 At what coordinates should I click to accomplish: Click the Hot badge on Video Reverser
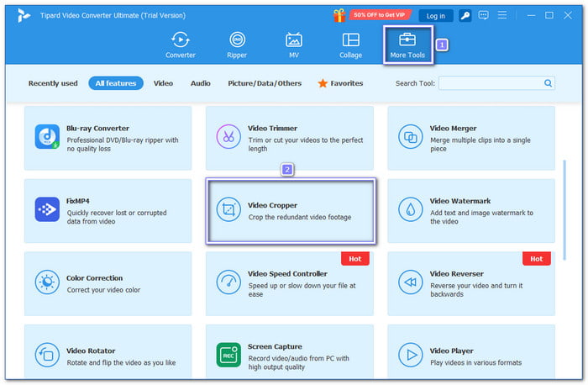537,259
